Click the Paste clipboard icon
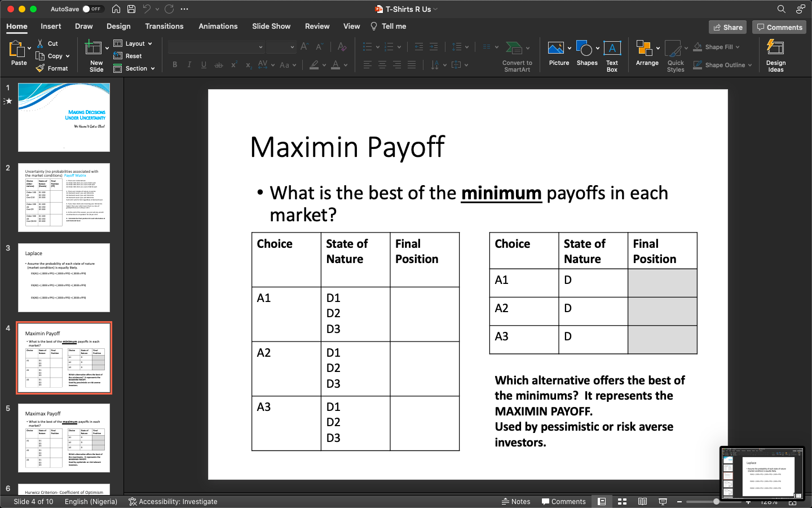The image size is (812, 508). pyautogui.click(x=17, y=49)
